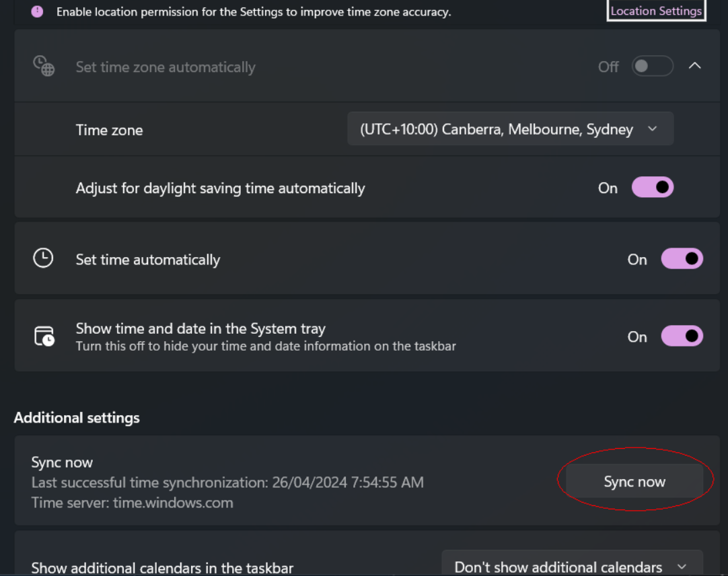728x576 pixels.
Task: Click the purple info icon in the location banner
Action: (37, 11)
